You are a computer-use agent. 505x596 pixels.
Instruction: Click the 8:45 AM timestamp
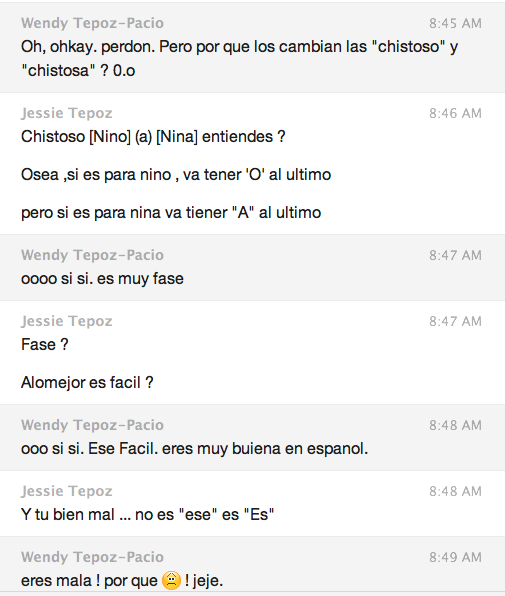pyautogui.click(x=455, y=24)
